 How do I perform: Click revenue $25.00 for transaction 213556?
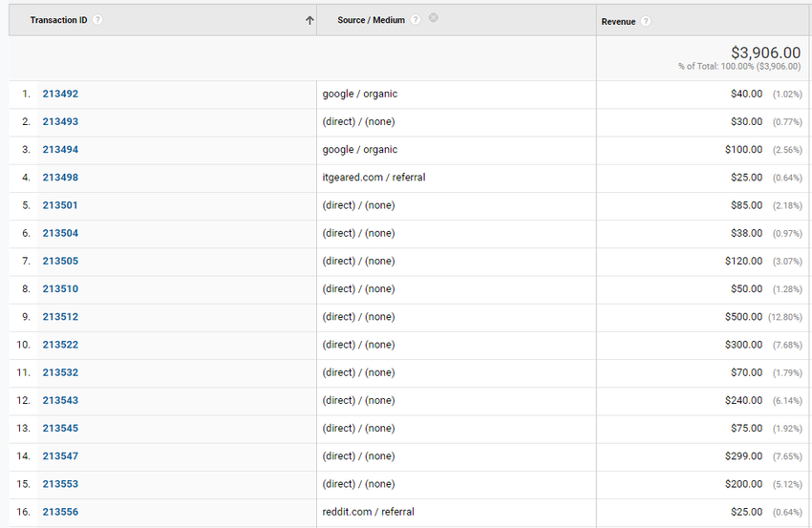click(x=746, y=512)
